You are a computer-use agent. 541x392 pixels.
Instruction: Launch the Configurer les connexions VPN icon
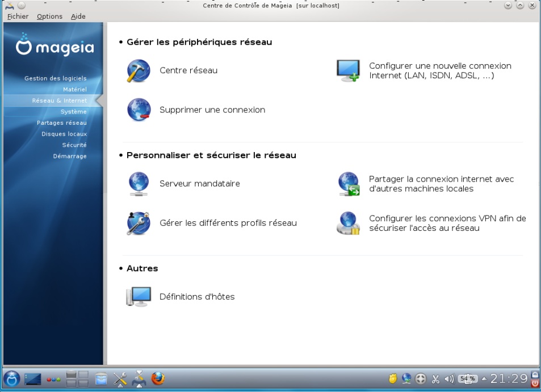348,223
